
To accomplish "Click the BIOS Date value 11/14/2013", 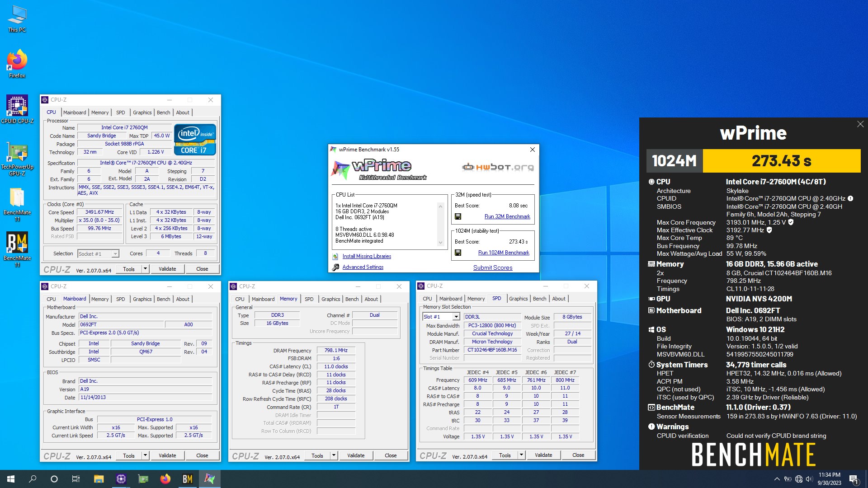I will click(146, 397).
